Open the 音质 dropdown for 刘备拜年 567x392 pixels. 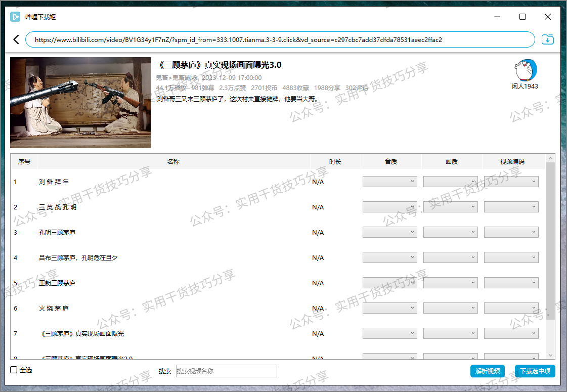(389, 181)
